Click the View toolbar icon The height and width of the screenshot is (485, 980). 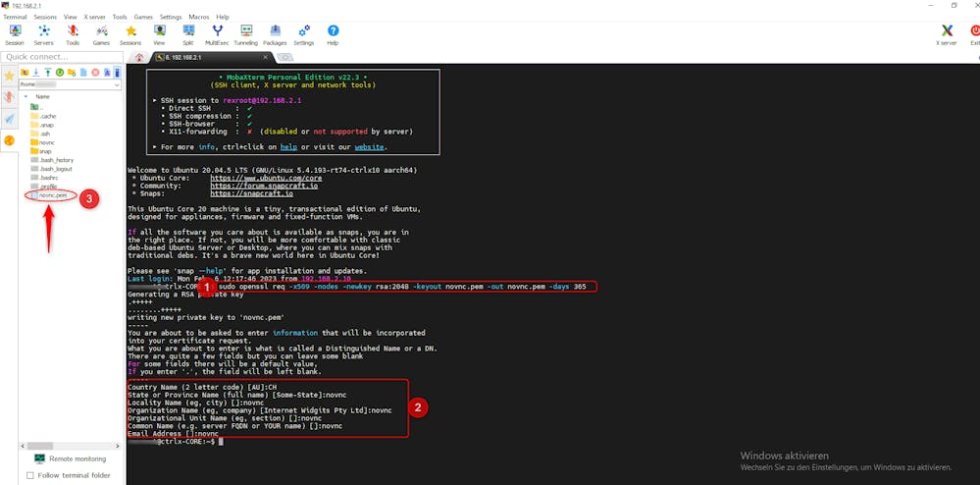tap(159, 35)
